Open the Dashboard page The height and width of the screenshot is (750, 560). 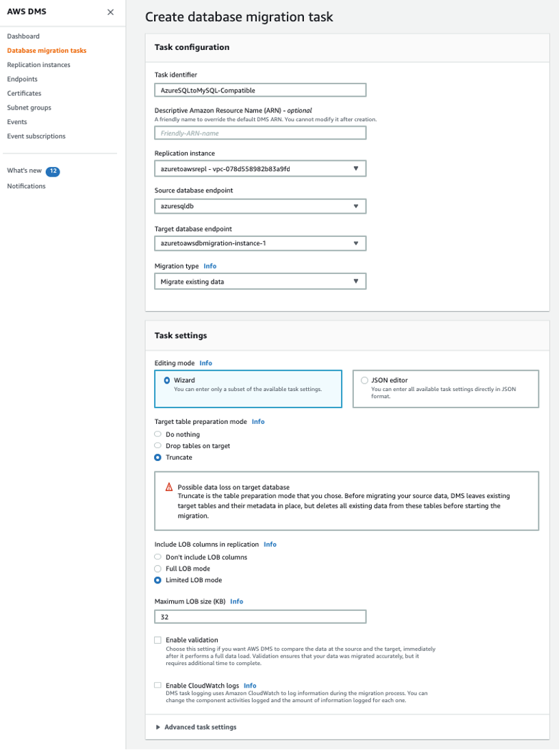23,36
